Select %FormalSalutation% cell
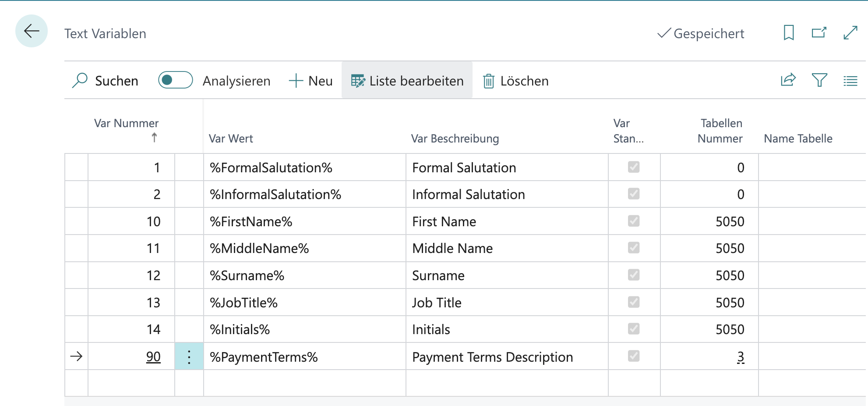This screenshot has width=868, height=406. click(x=305, y=167)
